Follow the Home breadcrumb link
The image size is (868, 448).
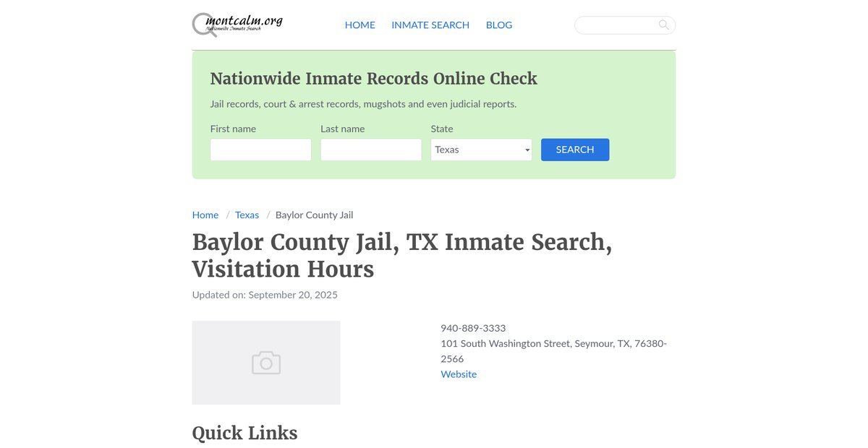[x=205, y=215]
